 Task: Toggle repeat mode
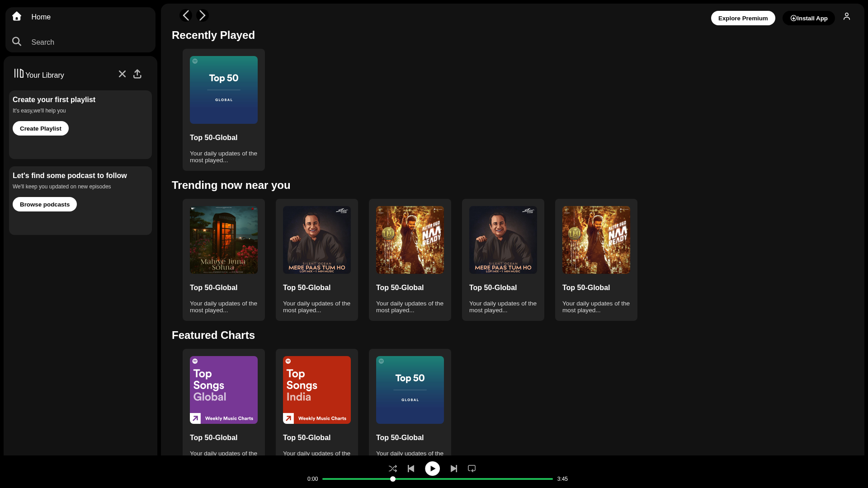(x=472, y=469)
